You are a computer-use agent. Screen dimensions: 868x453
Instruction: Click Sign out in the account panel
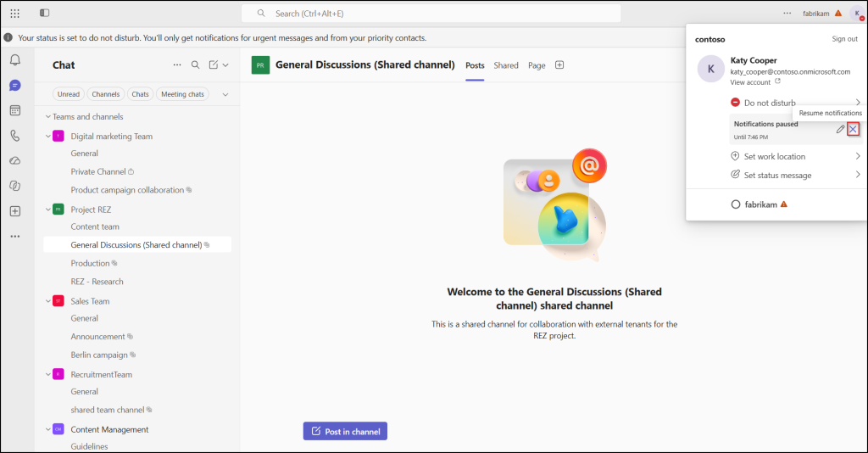(845, 39)
